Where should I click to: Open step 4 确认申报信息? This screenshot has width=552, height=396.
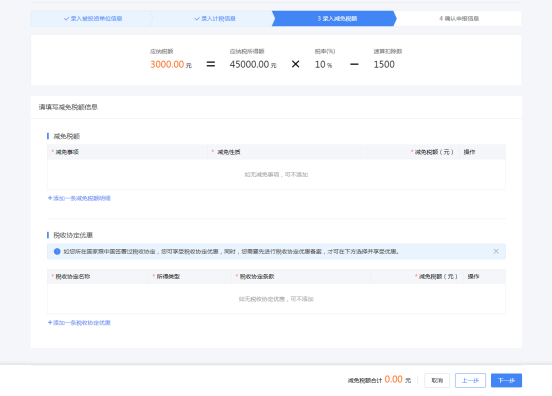pyautogui.click(x=459, y=19)
